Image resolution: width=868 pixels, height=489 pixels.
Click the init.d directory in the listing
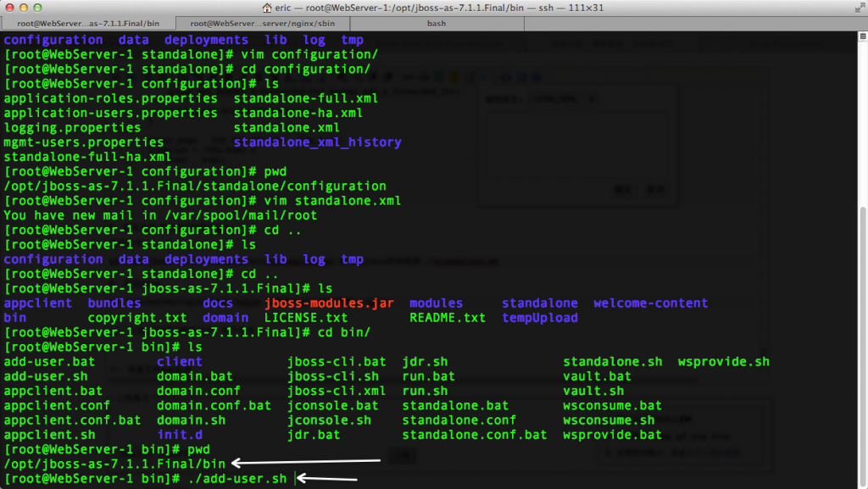pyautogui.click(x=180, y=435)
